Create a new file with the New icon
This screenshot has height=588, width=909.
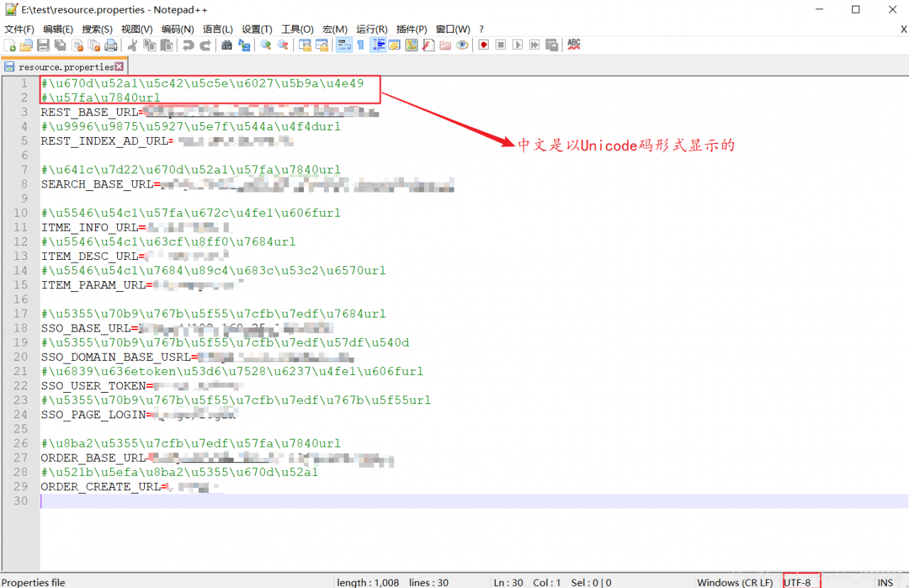[9, 45]
